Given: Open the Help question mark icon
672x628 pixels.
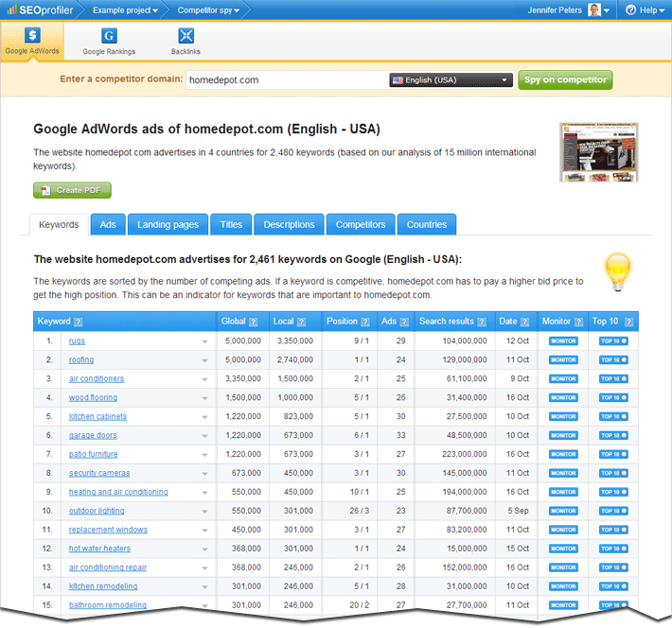Looking at the screenshot, I should pyautogui.click(x=630, y=9).
